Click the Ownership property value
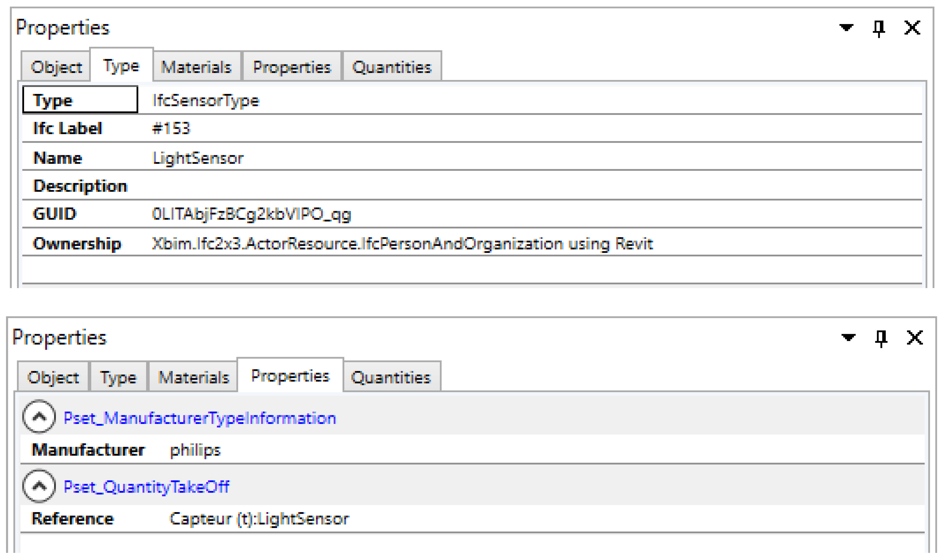This screenshot has height=560, width=944. click(x=402, y=244)
